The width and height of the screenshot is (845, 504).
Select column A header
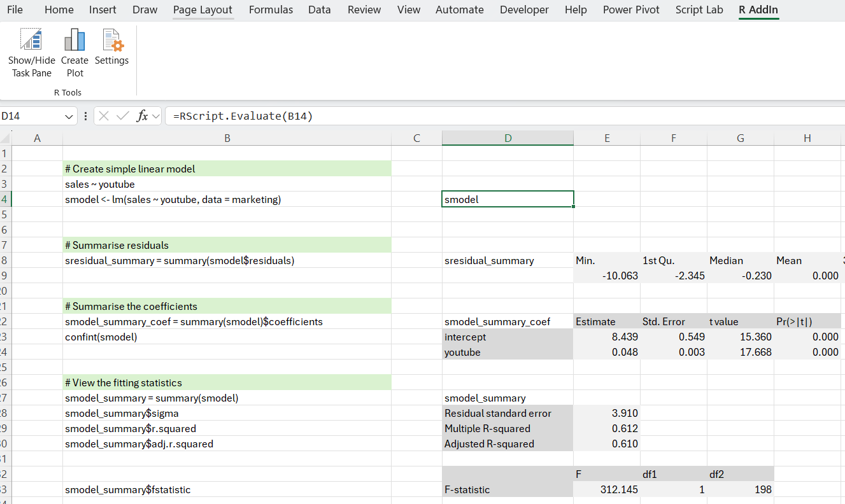37,138
